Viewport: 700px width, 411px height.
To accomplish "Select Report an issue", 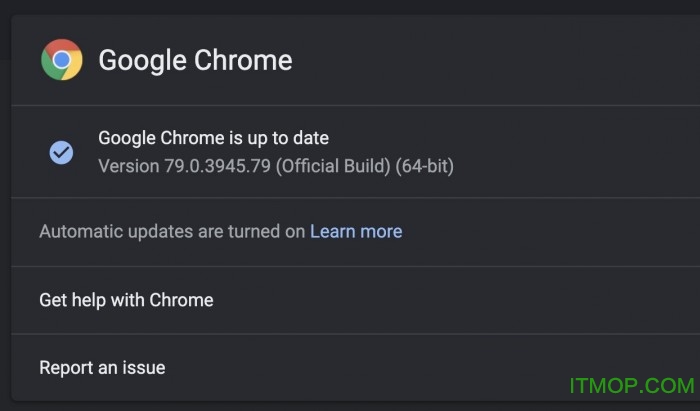I will click(102, 368).
